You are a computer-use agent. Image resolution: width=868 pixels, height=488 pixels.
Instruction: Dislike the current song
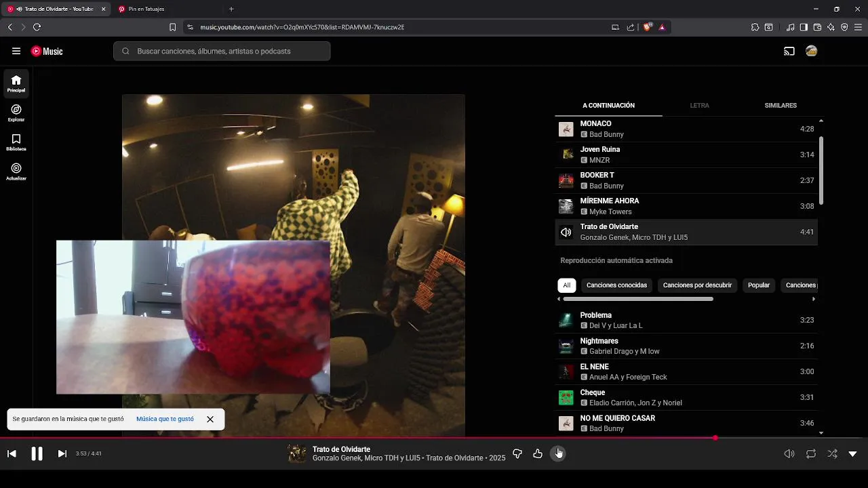click(x=517, y=453)
